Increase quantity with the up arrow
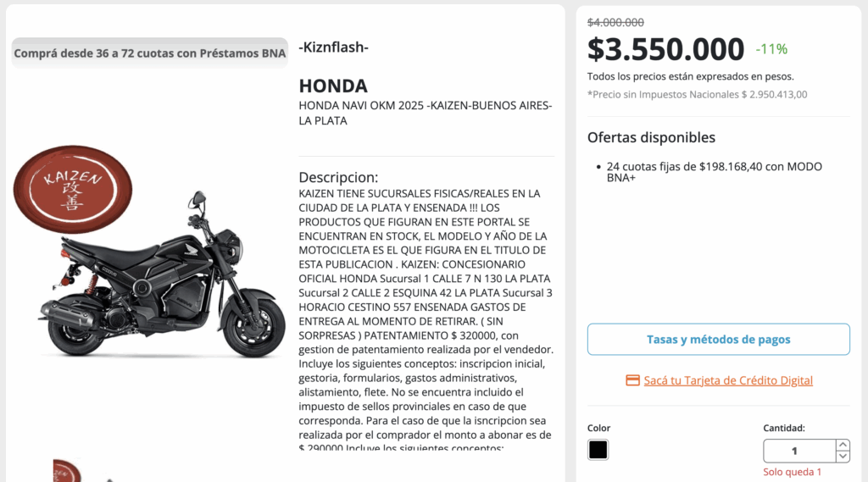Image resolution: width=868 pixels, height=482 pixels. [x=842, y=445]
